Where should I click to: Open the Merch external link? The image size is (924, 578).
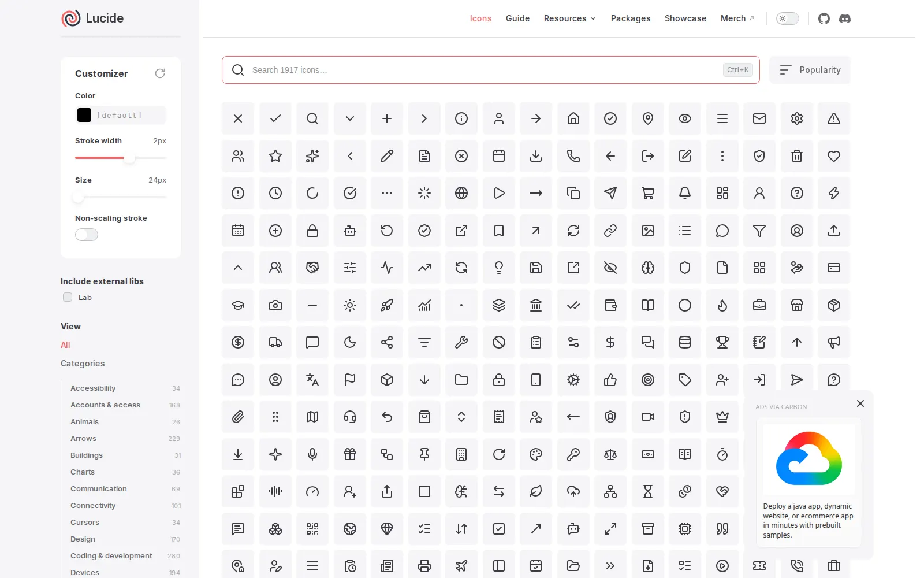pos(737,18)
